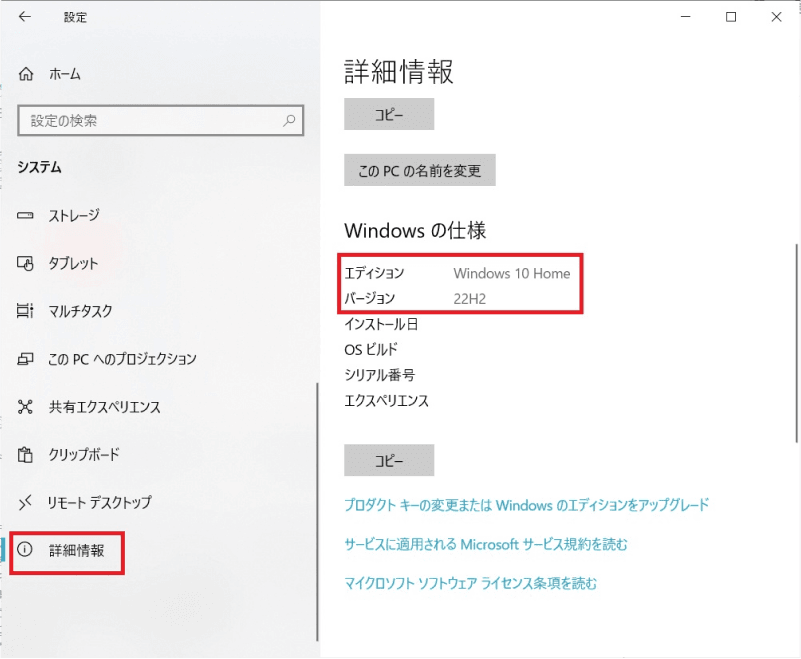801x659 pixels.
Task: Click この PC の名前を変更 button
Action: (x=419, y=170)
